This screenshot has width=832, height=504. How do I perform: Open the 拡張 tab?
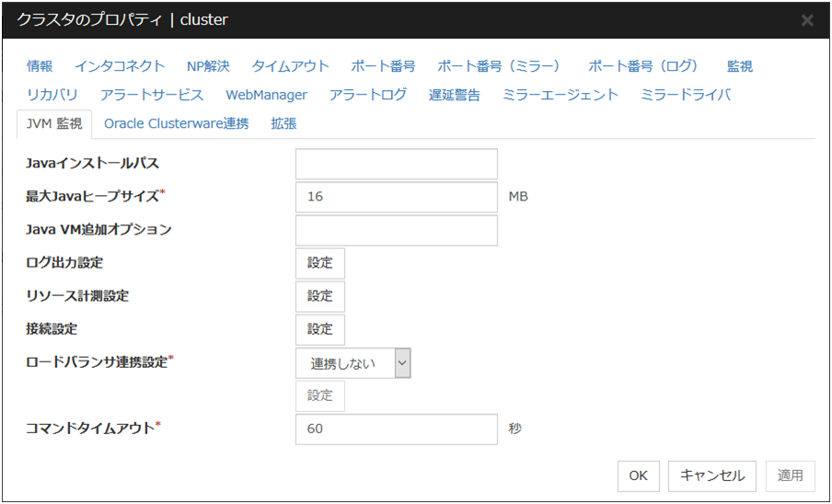tap(283, 123)
